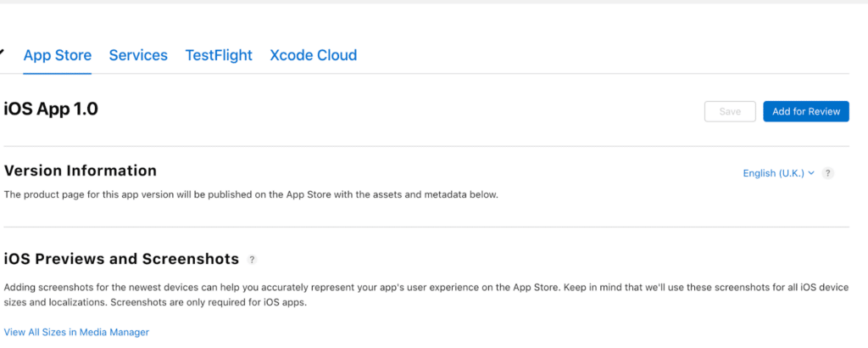Click the adding screenshots help paragraph
868x348 pixels.
(x=426, y=295)
